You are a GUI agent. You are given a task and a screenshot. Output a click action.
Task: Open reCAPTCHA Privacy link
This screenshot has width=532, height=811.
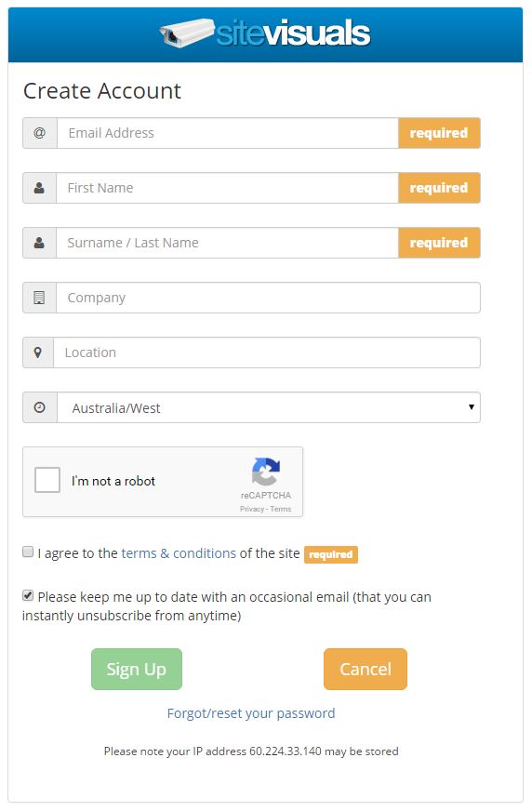[252, 509]
